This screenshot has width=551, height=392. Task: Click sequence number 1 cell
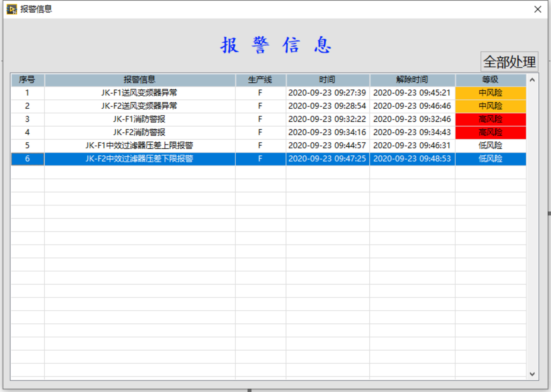(27, 93)
